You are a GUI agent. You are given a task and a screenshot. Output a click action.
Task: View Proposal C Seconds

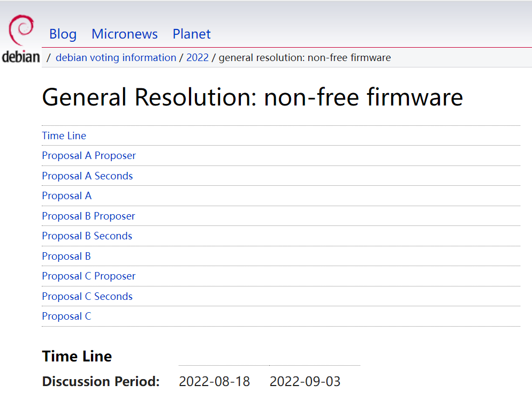[87, 296]
